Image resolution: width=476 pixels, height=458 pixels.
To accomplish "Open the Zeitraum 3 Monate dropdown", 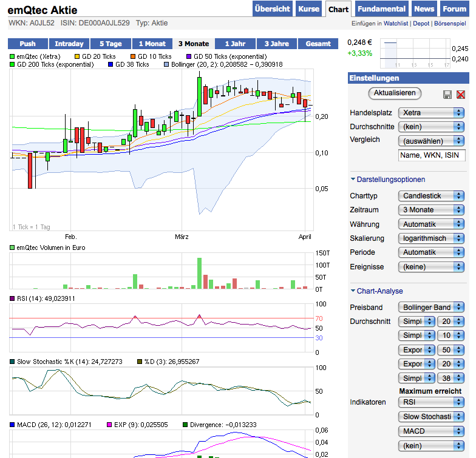I will tap(431, 210).
